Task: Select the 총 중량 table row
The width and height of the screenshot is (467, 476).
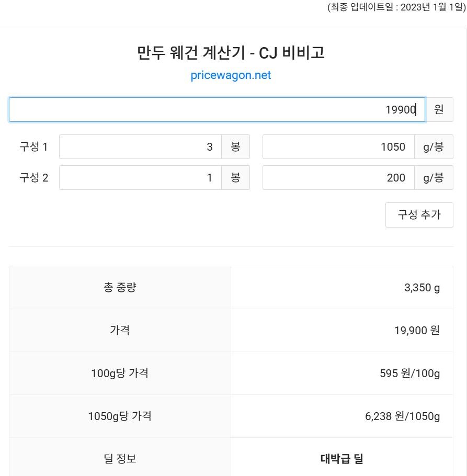Action: point(119,287)
